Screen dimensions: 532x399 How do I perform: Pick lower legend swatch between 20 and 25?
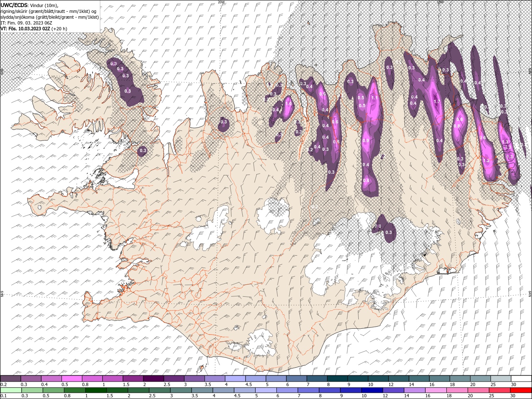(478, 390)
